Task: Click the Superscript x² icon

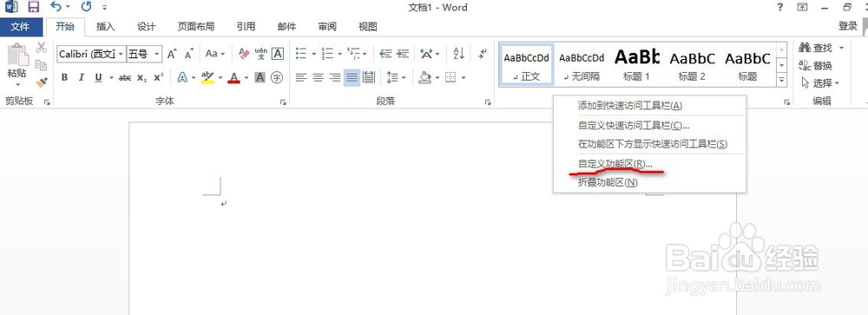Action: (159, 77)
